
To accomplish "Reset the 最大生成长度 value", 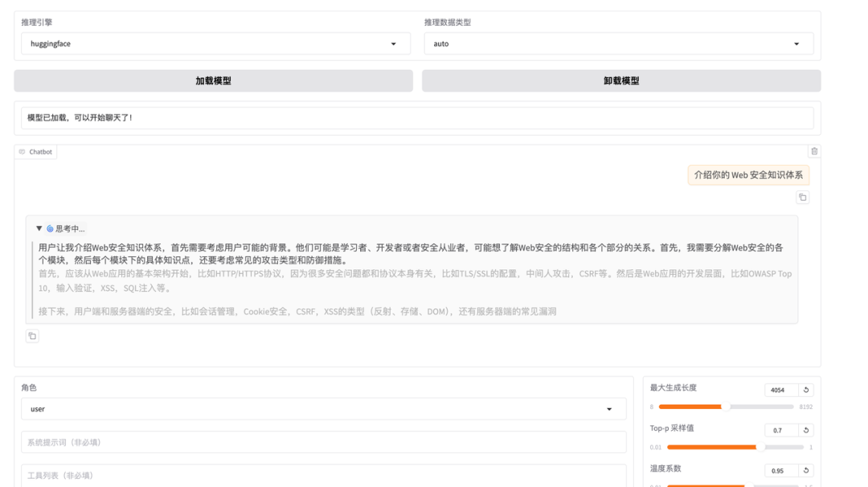I will pos(806,390).
